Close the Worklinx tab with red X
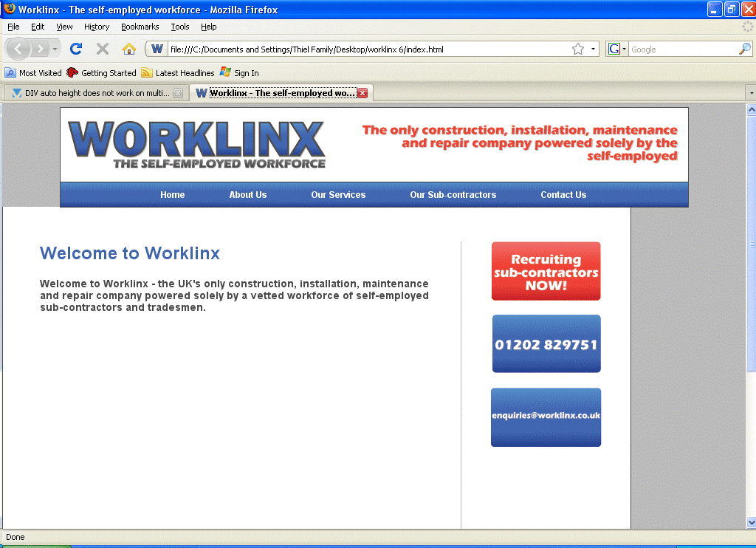The image size is (756, 548). point(362,93)
